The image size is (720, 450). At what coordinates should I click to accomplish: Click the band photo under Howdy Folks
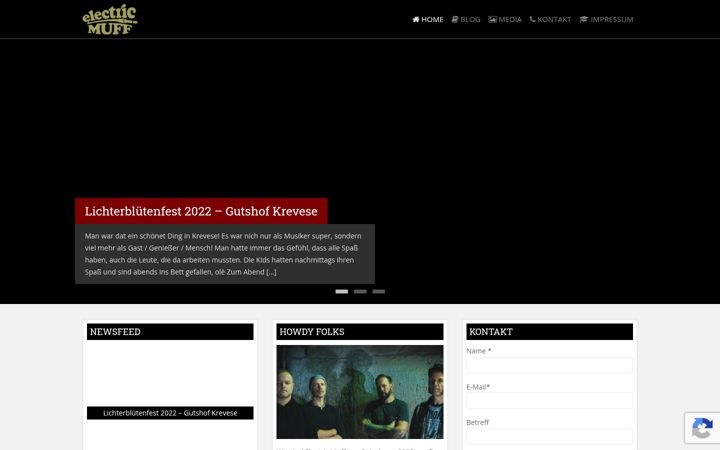click(x=360, y=392)
